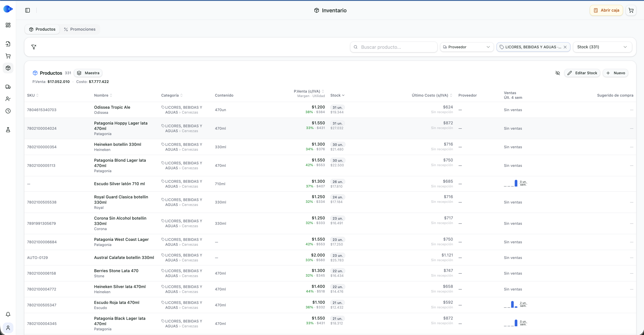Clear filters with the funnel icon
This screenshot has height=335, width=644.
tap(34, 47)
